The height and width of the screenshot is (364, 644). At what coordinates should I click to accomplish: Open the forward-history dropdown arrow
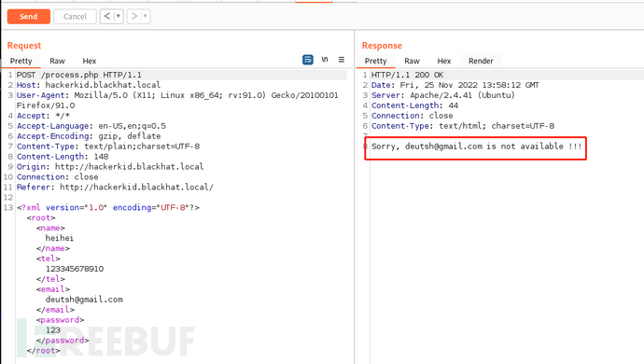point(146,17)
